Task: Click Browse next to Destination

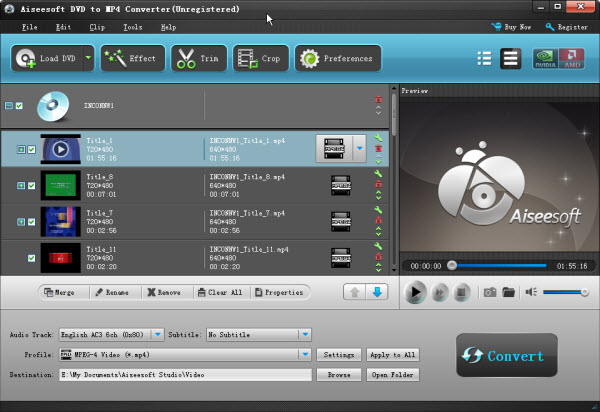Action: (x=338, y=375)
